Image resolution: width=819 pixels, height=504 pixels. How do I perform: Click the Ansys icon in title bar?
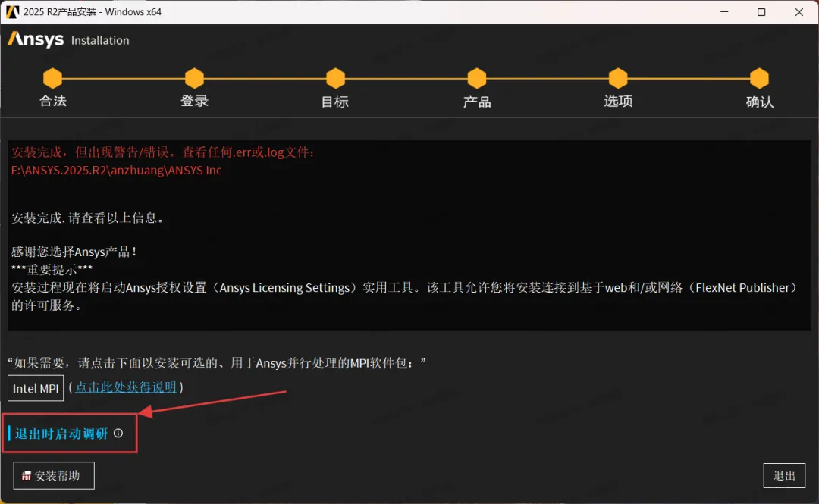point(12,11)
